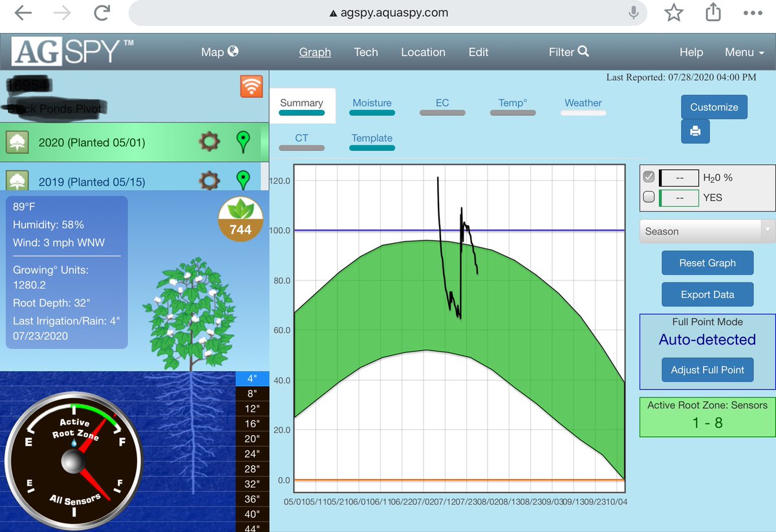This screenshot has width=776, height=532.
Task: Click the cotton crop icon for 2019 season
Action: click(x=17, y=180)
